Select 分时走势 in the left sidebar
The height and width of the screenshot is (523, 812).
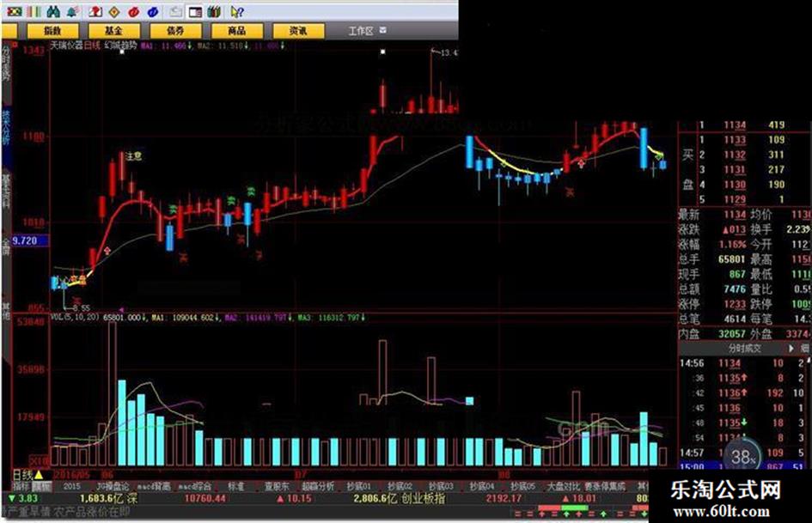click(x=6, y=64)
